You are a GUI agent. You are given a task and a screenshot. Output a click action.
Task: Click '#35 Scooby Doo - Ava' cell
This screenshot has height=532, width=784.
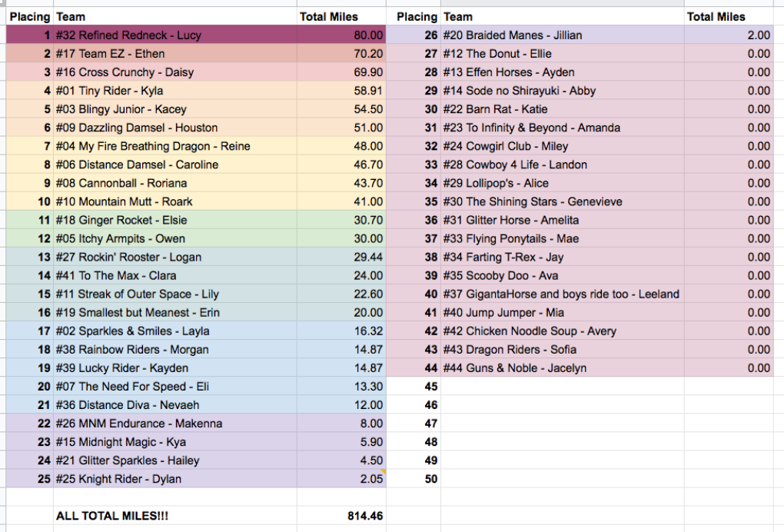[x=563, y=275]
